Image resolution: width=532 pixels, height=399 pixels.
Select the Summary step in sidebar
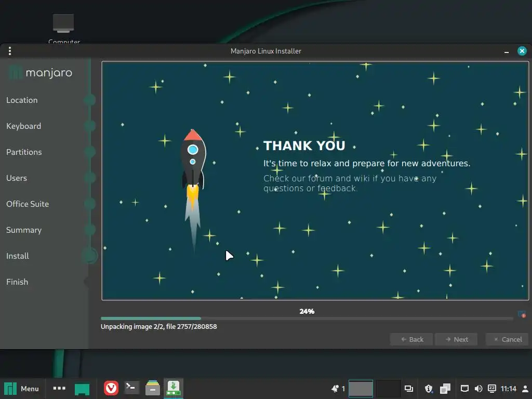[24, 230]
